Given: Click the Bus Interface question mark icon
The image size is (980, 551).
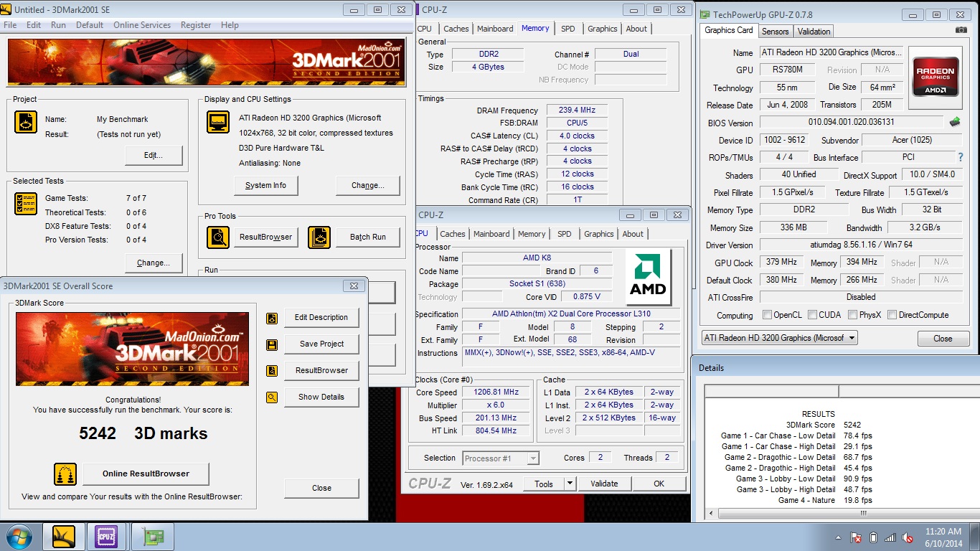Looking at the screenshot, I should pyautogui.click(x=961, y=157).
